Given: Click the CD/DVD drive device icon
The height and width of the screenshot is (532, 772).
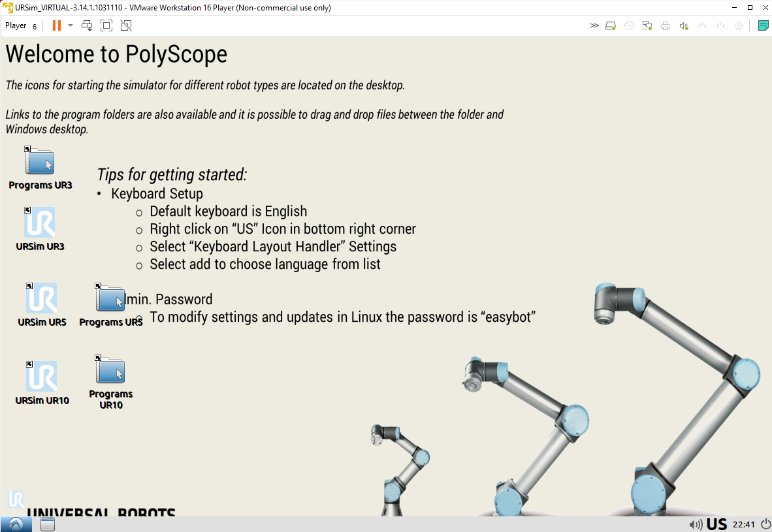Looking at the screenshot, I should point(629,25).
